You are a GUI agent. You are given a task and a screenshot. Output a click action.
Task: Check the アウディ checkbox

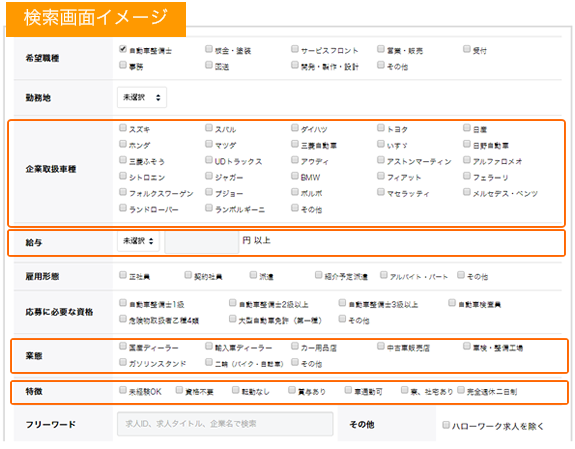click(x=295, y=160)
